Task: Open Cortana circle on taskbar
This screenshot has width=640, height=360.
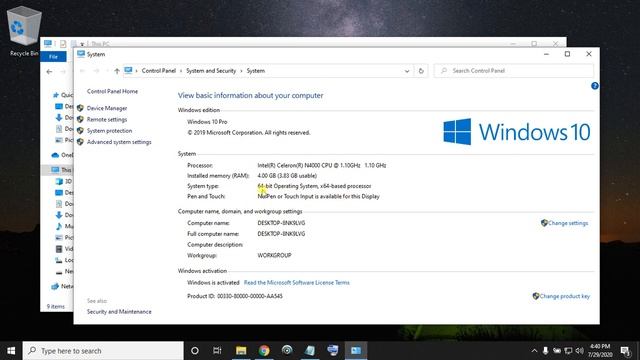Action: [195, 351]
